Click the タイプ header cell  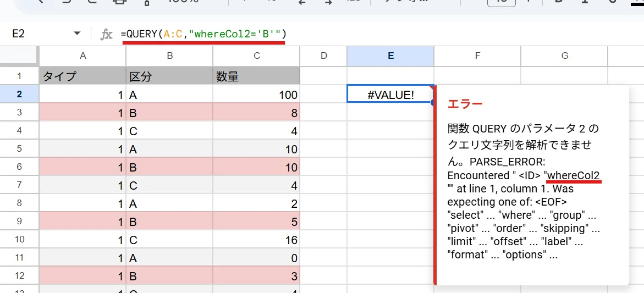coord(82,76)
